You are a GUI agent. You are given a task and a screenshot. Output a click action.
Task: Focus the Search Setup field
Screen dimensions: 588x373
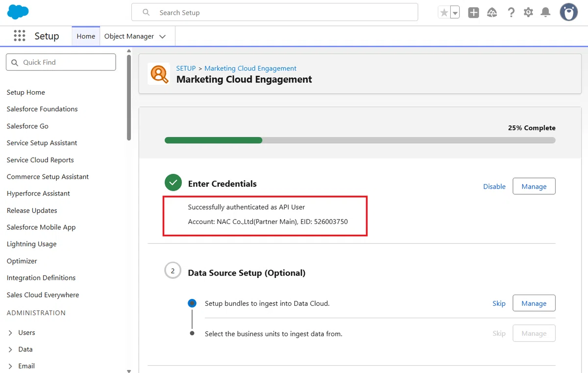pyautogui.click(x=274, y=12)
